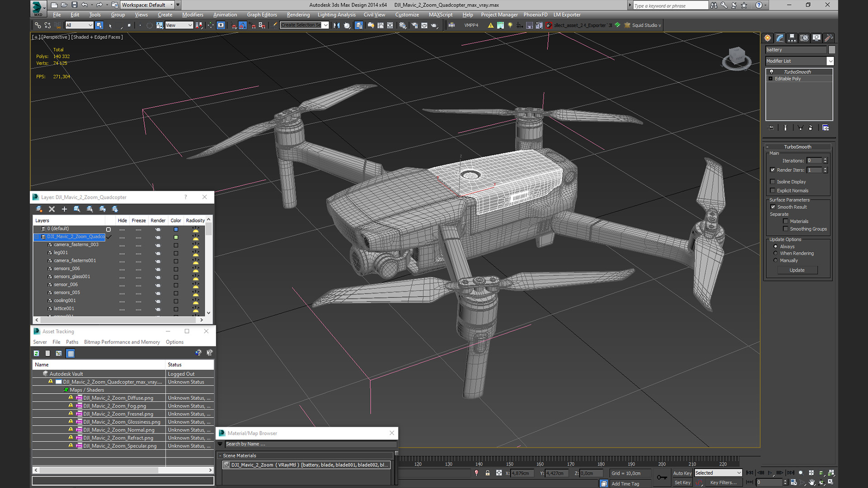Check Separate by Smoothing Groups box

tap(786, 229)
